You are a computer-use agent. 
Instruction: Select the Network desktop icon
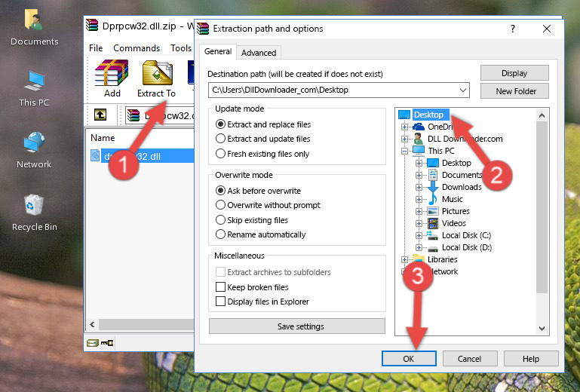click(34, 151)
